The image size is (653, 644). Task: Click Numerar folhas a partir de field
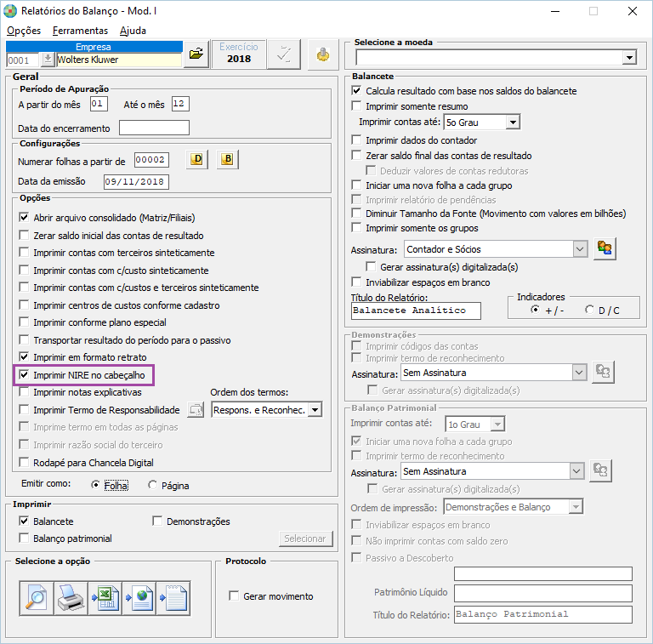pos(151,160)
